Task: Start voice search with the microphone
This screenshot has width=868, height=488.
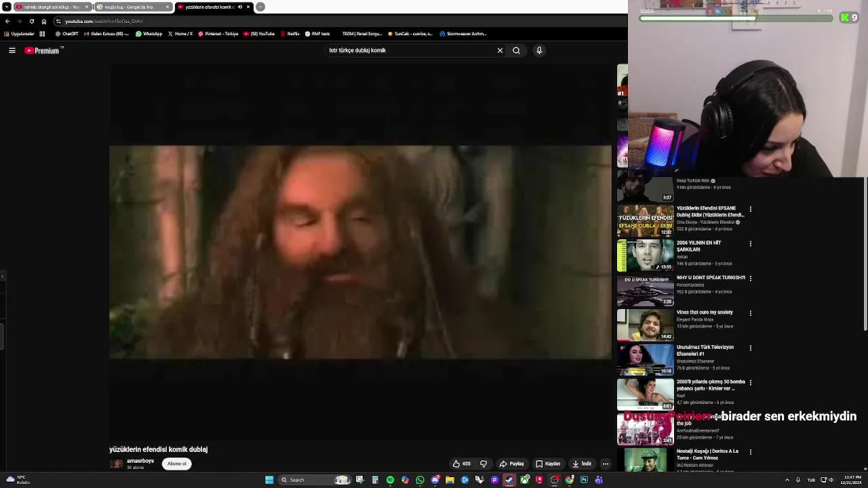Action: click(539, 50)
